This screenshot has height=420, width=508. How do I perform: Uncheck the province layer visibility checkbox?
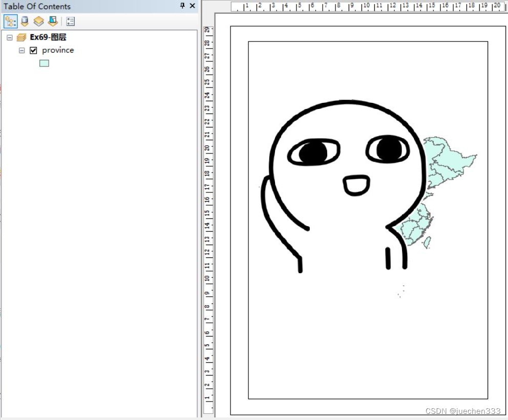click(x=33, y=51)
